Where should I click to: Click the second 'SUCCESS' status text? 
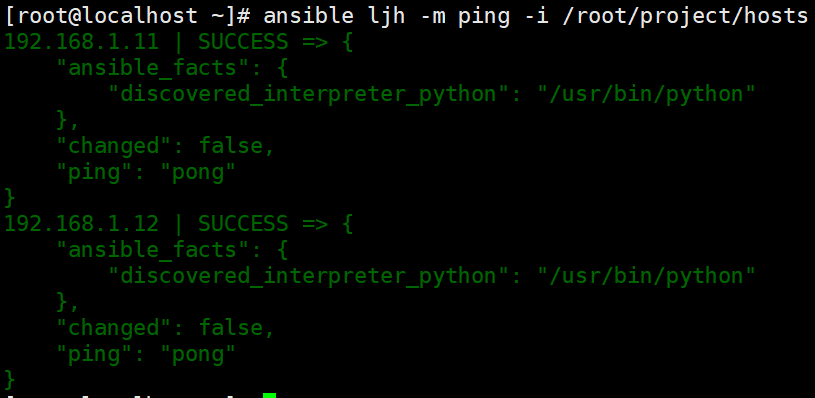[243, 224]
